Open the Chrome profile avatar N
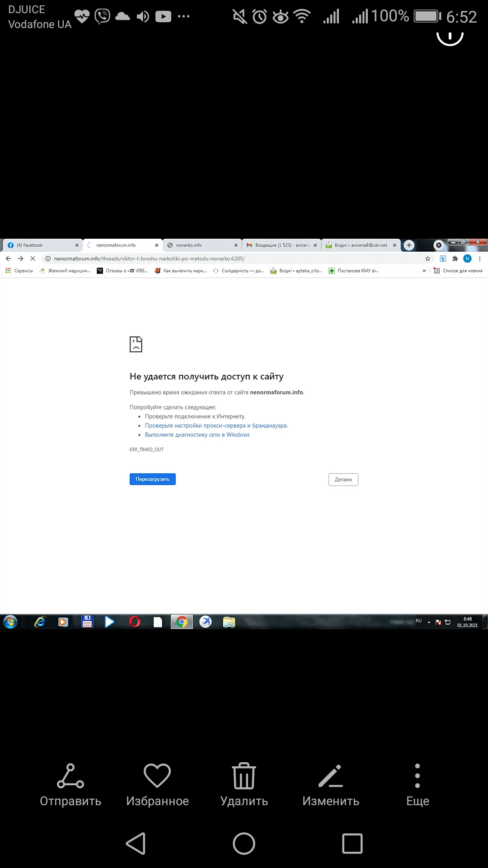The width and height of the screenshot is (488, 868). pos(467,259)
